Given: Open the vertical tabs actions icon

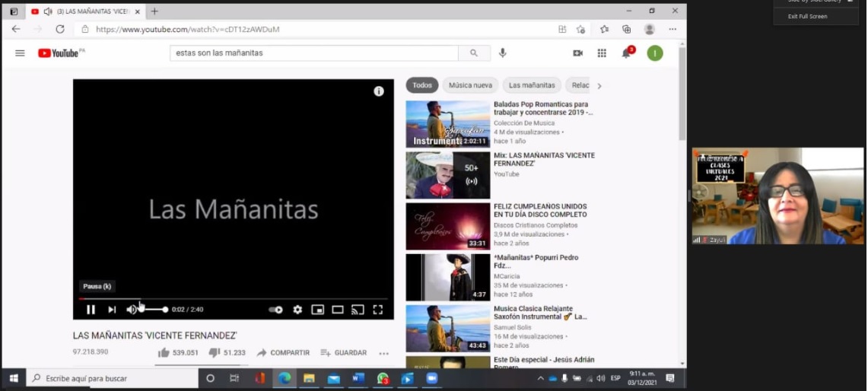Looking at the screenshot, I should click(x=14, y=11).
